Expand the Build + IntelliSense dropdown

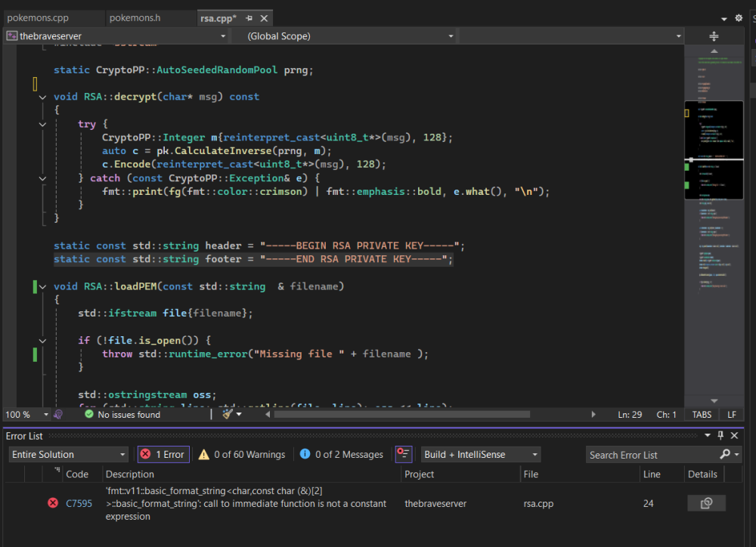(481, 454)
